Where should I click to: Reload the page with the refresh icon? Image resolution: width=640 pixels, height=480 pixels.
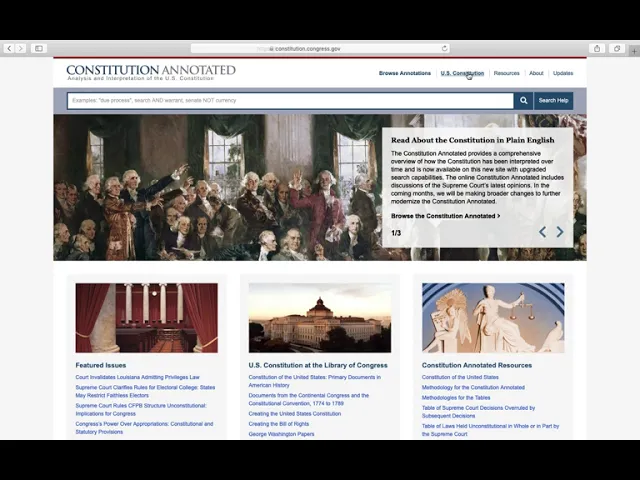[444, 49]
